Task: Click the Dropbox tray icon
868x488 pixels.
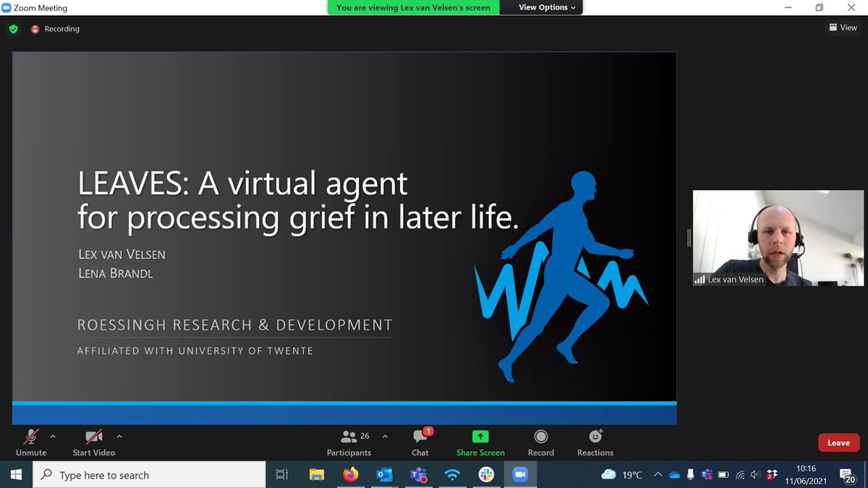Action: (x=772, y=475)
